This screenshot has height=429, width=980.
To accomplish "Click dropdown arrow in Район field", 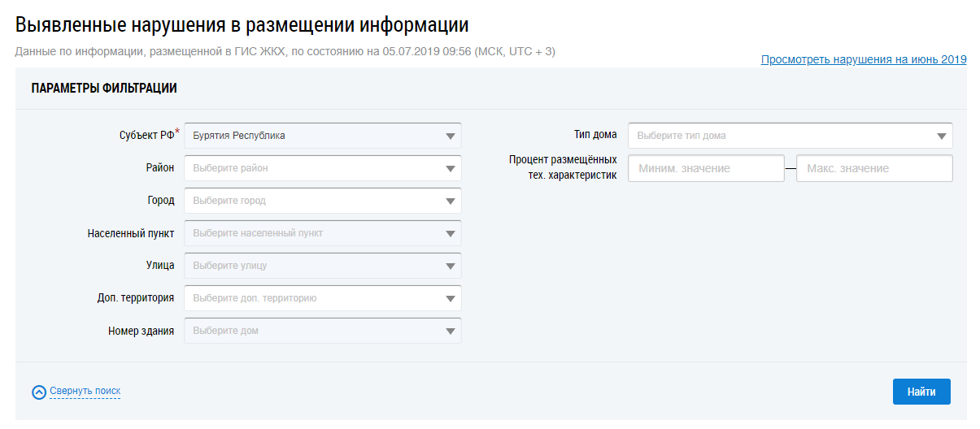I will pos(451,168).
